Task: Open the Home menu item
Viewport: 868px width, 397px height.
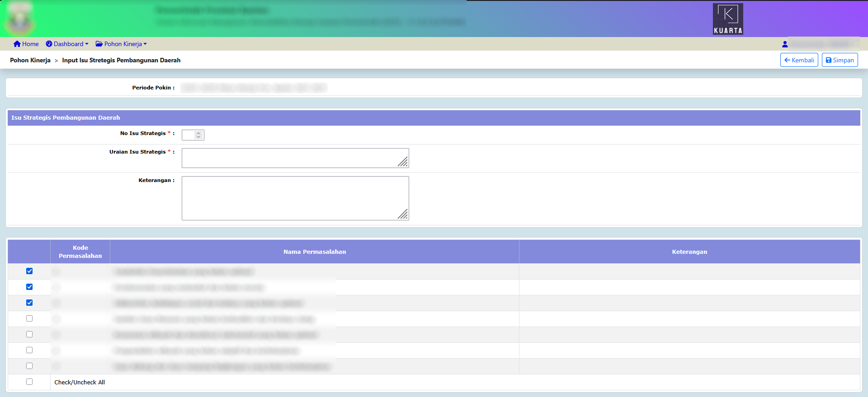Action: [x=30, y=44]
